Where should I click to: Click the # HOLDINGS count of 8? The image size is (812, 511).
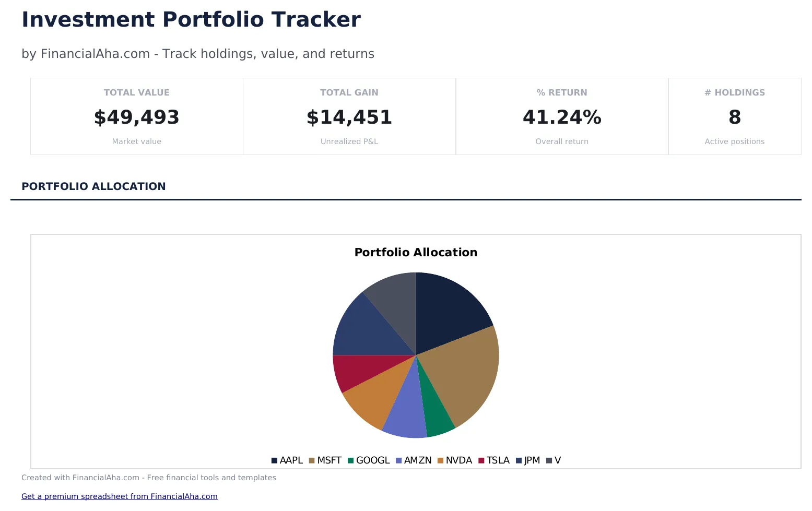coord(735,117)
